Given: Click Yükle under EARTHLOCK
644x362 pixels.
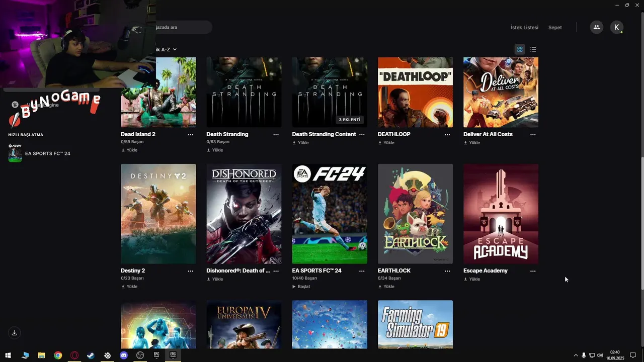Looking at the screenshot, I should point(386,287).
